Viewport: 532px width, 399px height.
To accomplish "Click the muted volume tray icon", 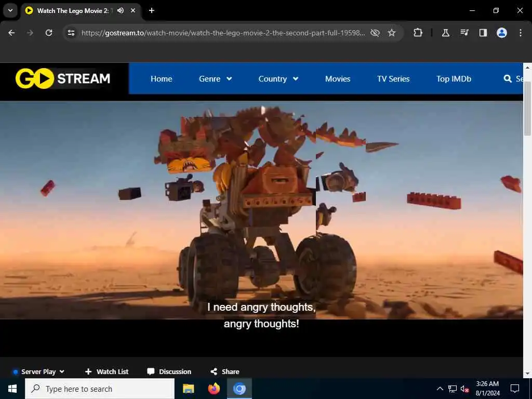I will (465, 389).
